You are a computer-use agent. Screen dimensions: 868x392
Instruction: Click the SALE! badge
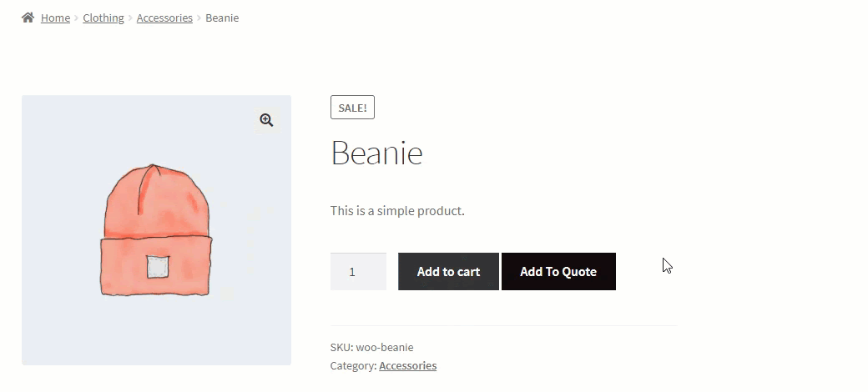pyautogui.click(x=352, y=108)
